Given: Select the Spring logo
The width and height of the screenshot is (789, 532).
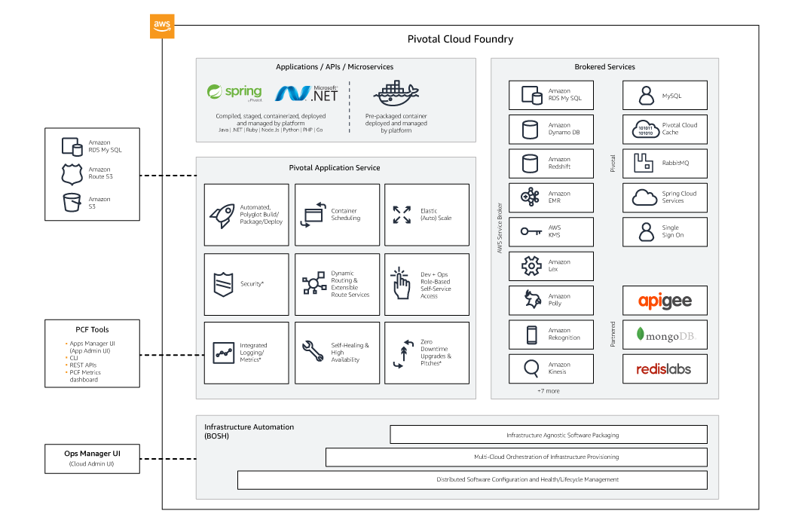Looking at the screenshot, I should coord(234,92).
